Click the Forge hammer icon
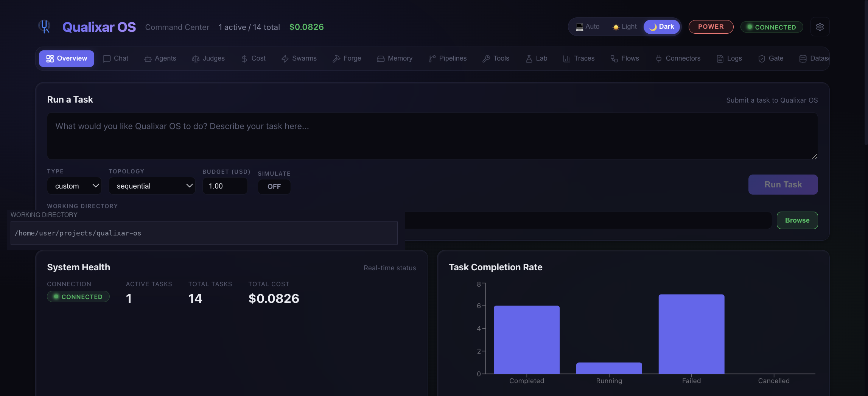Image resolution: width=868 pixels, height=396 pixels. click(336, 59)
